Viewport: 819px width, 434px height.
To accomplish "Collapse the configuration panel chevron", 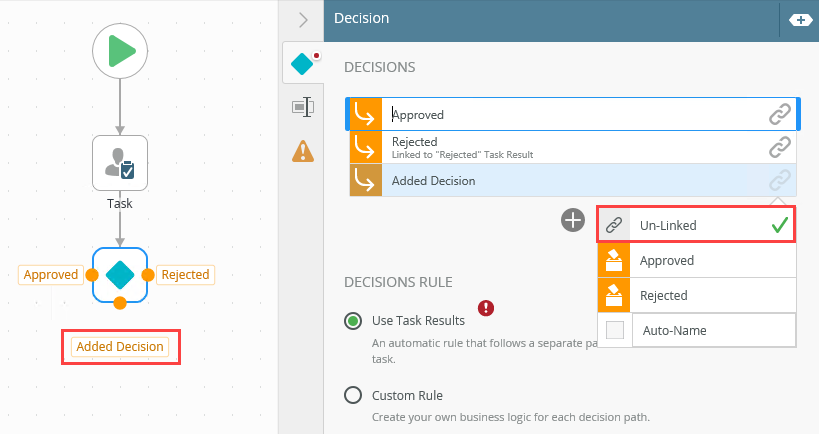I will pos(303,19).
